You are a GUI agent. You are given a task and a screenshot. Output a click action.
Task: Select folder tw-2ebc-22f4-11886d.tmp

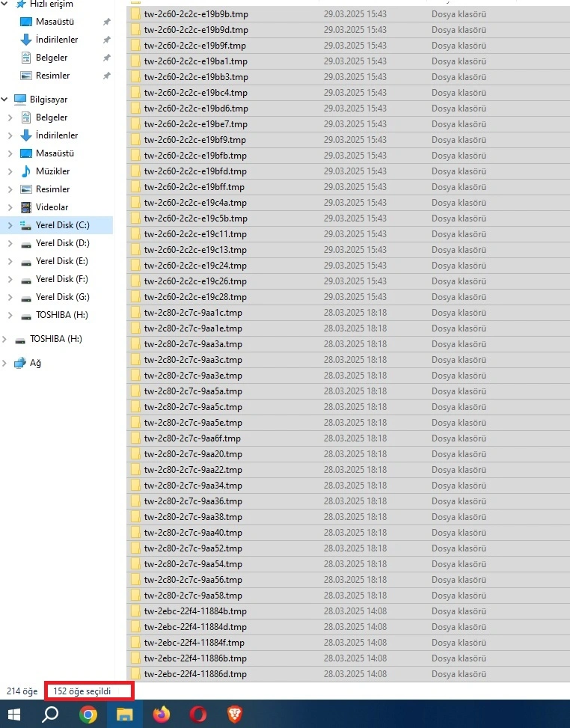click(x=195, y=674)
